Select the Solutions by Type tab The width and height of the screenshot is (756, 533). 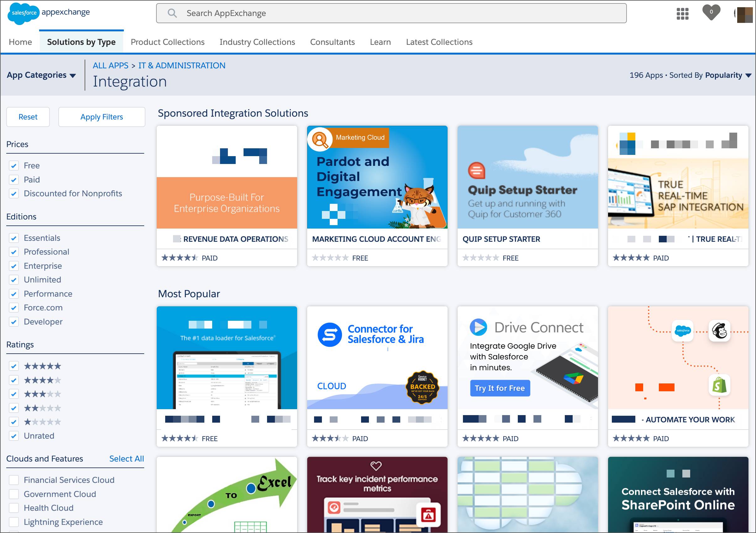(x=81, y=41)
